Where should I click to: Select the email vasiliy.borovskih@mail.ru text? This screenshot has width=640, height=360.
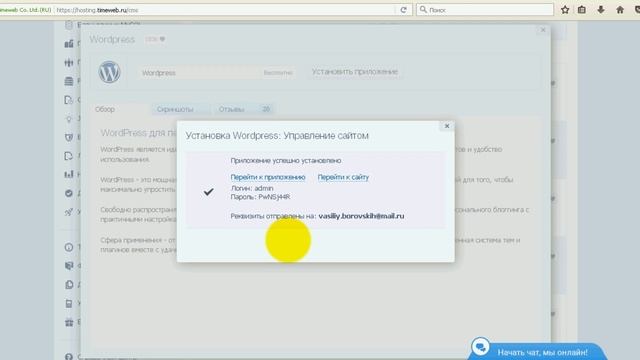[361, 216]
